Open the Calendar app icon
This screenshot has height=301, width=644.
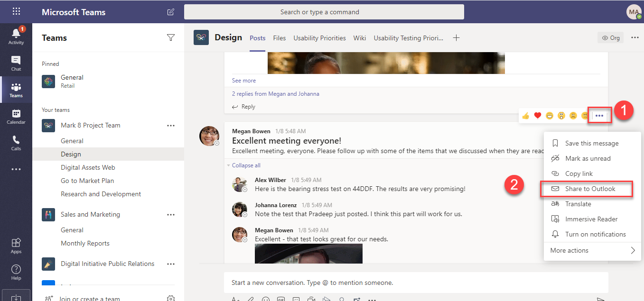click(x=16, y=116)
